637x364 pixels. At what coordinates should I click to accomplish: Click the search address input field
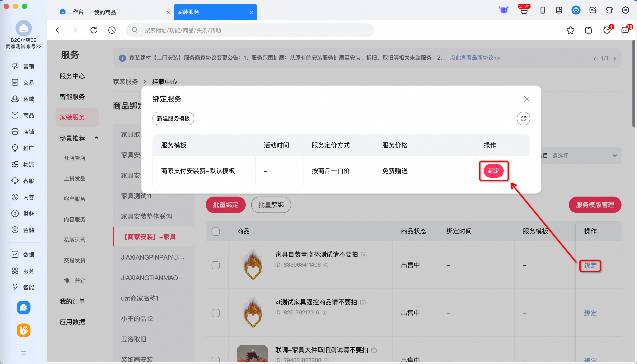pyautogui.click(x=250, y=30)
